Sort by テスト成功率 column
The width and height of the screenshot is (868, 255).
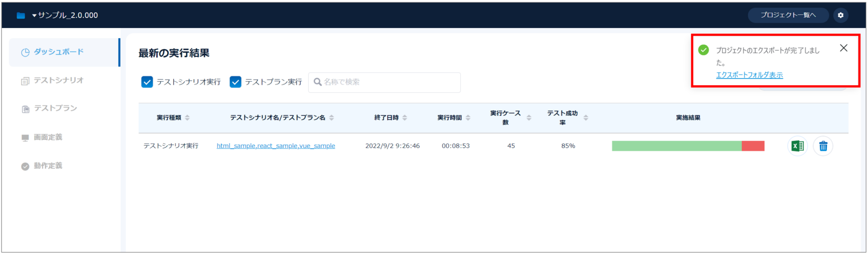click(585, 118)
